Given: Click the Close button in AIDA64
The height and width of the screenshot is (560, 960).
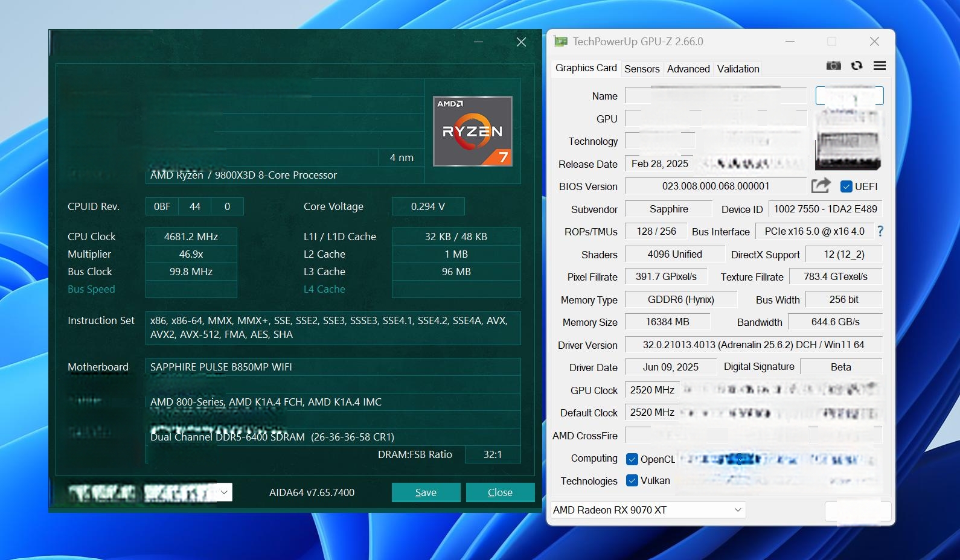Looking at the screenshot, I should point(500,492).
